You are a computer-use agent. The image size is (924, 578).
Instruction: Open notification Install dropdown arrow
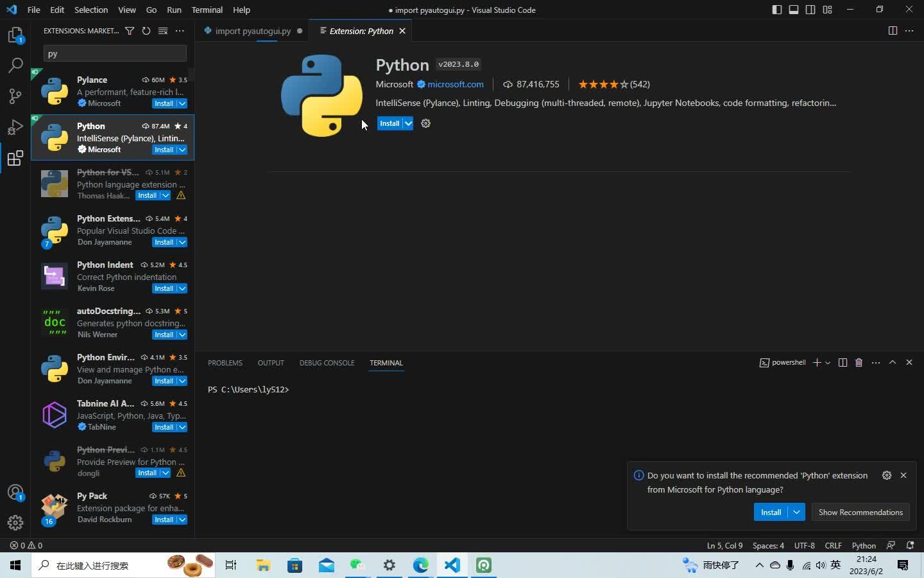click(796, 512)
